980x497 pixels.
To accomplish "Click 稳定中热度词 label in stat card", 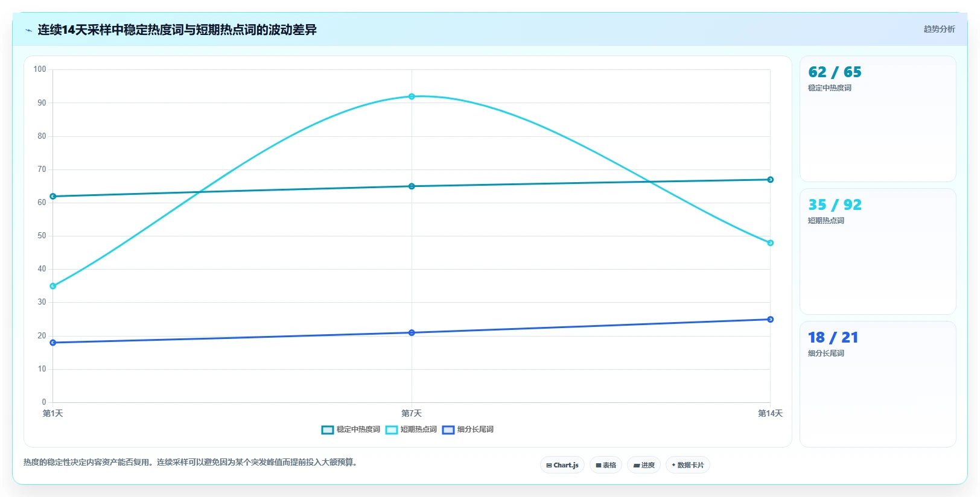I will (x=830, y=88).
